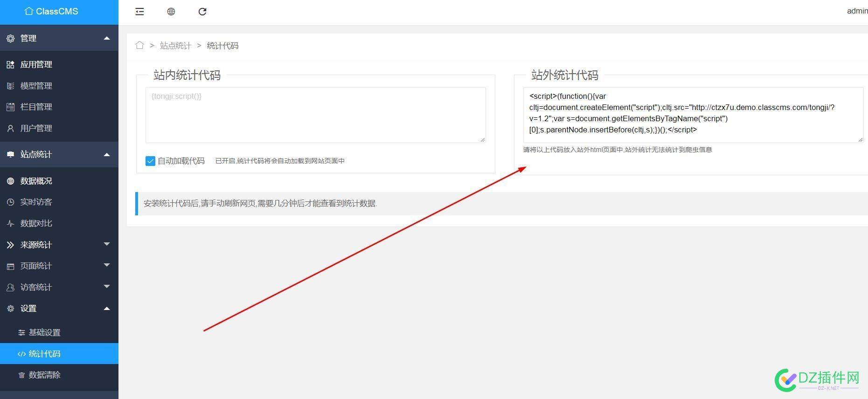Click the 站点统计 section icon
The image size is (868, 399).
click(10, 154)
